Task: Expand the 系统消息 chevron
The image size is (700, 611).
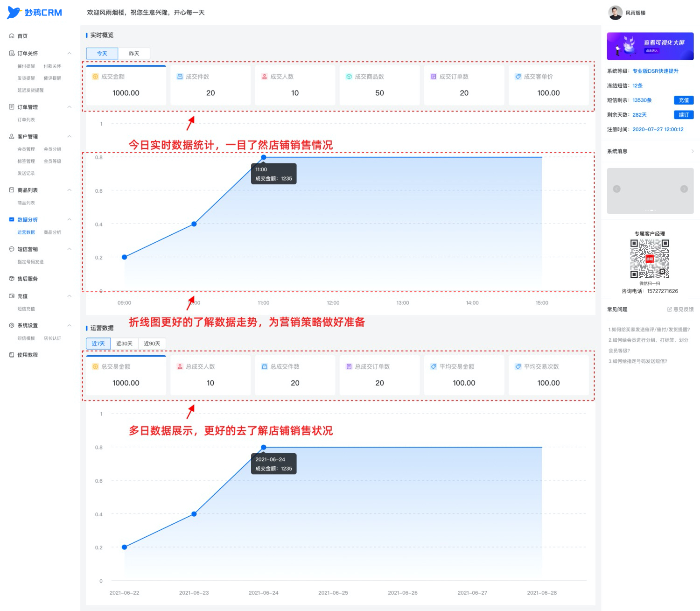Action: (x=692, y=151)
